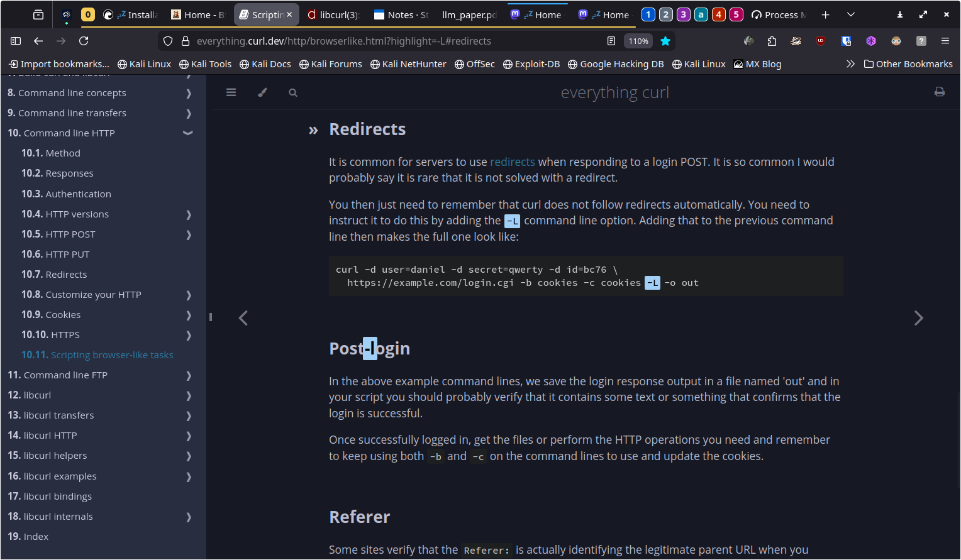The width and height of the screenshot is (961, 560).
Task: Toggle the book sidebar with hamburger icon
Action: (x=231, y=92)
